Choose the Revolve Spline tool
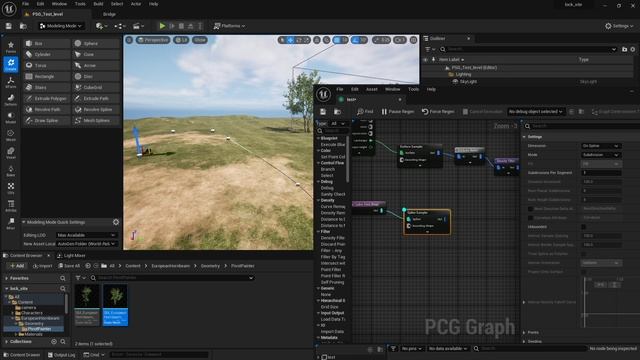This screenshot has width=640, height=360. [x=96, y=109]
